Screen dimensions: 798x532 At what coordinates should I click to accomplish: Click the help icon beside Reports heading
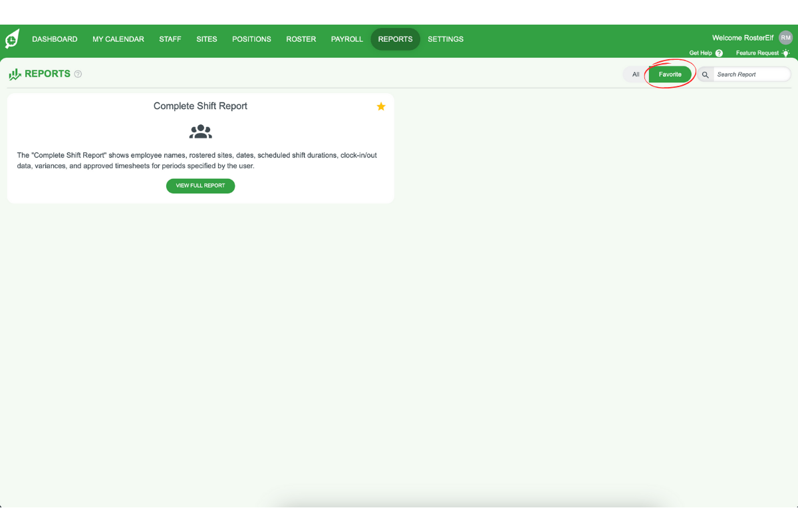click(x=78, y=74)
